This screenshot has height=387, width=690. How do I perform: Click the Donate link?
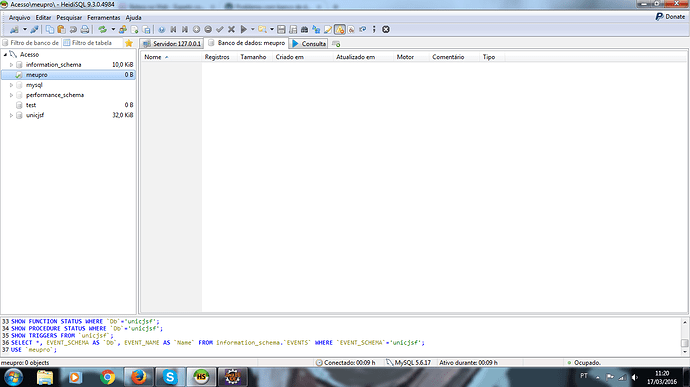tap(670, 17)
